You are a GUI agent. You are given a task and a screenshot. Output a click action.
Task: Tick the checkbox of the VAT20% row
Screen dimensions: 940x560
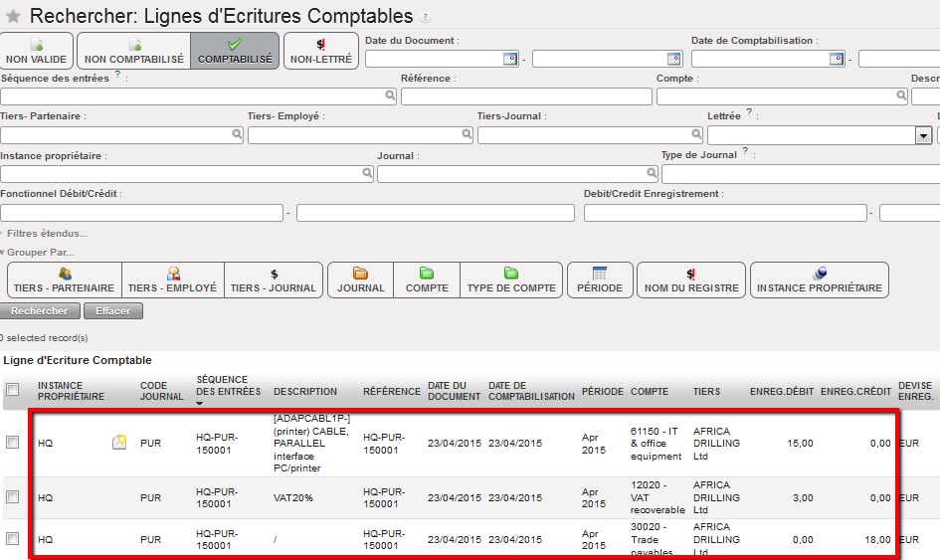pyautogui.click(x=13, y=496)
